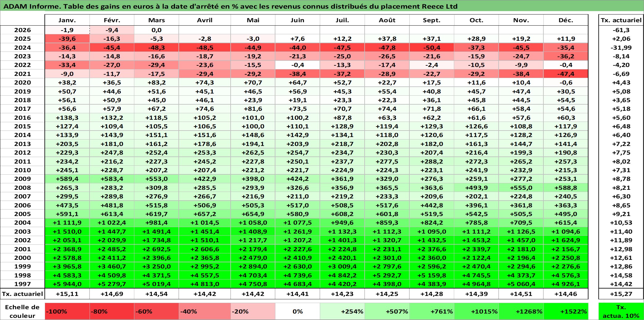The height and width of the screenshot is (320, 644).
Task: Click the -80% red color scale swatch
Action: [x=112, y=311]
